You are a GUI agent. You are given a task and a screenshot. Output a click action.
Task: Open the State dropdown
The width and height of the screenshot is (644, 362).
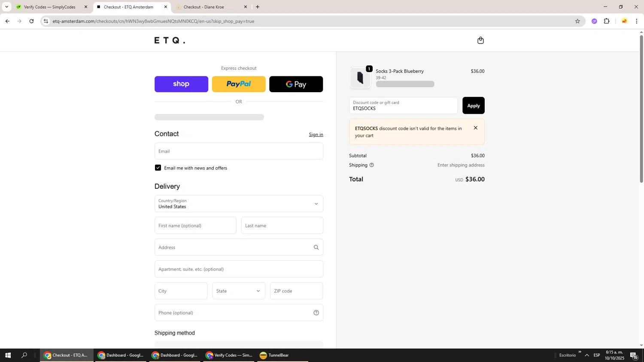coord(239,291)
